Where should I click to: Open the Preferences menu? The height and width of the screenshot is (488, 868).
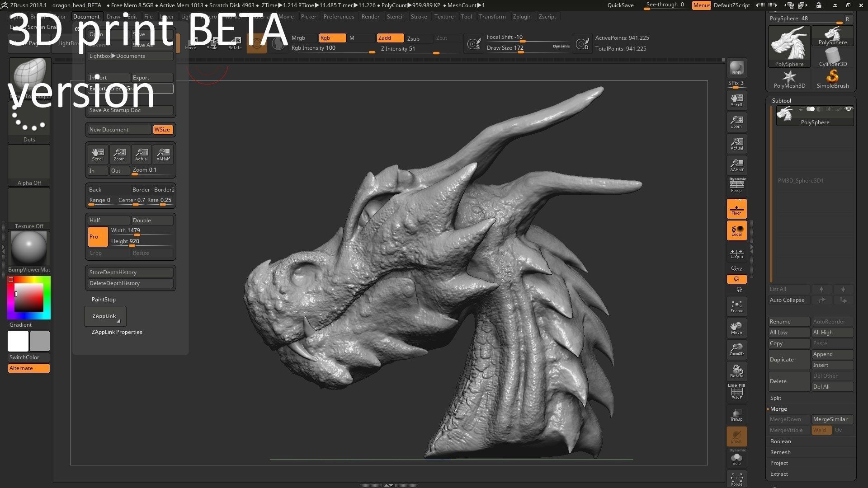click(339, 17)
